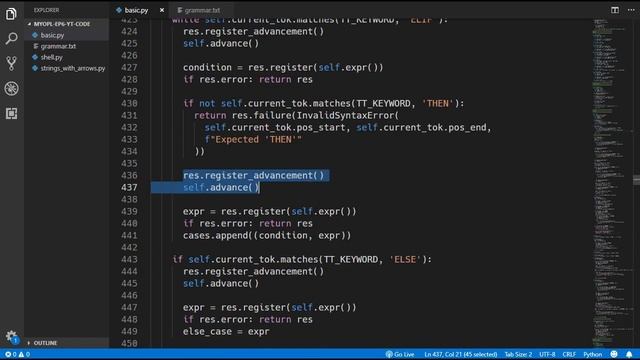Change Tab Size: 2 setting
640x360 pixels.
(518, 354)
